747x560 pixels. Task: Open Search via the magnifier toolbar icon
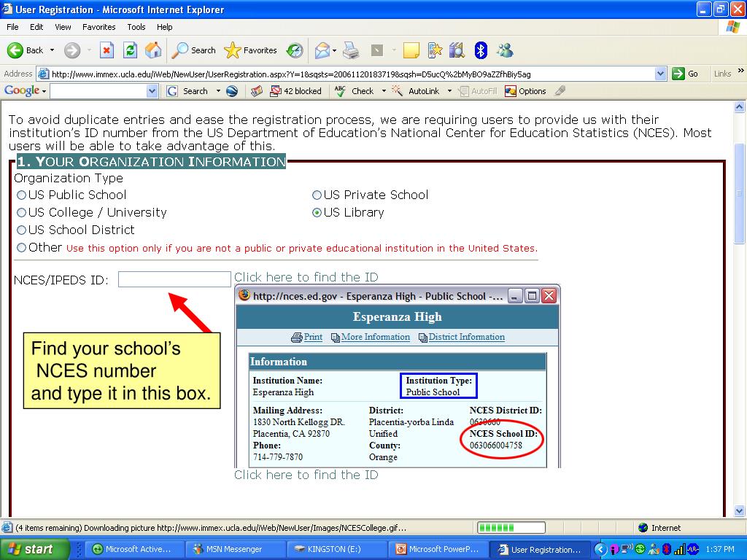(x=180, y=50)
